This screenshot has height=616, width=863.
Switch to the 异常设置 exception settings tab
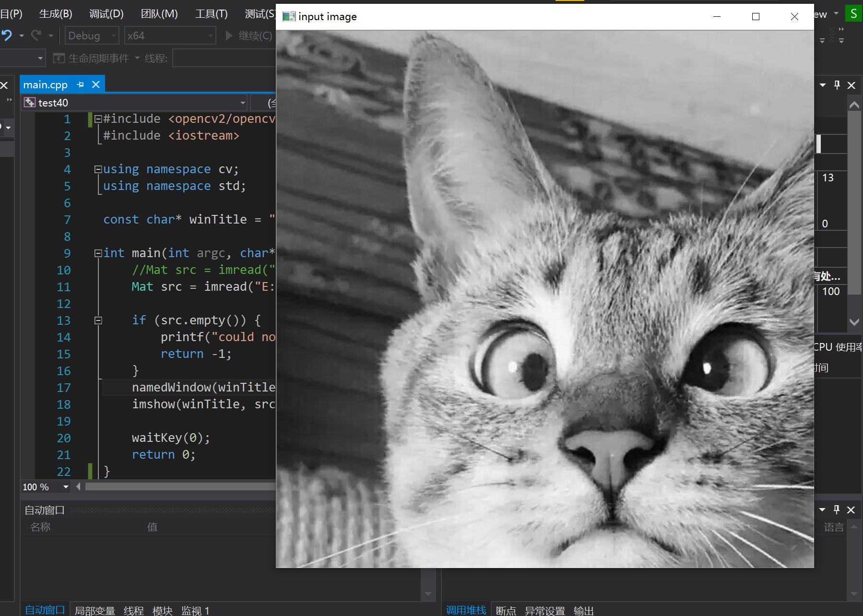tap(545, 610)
